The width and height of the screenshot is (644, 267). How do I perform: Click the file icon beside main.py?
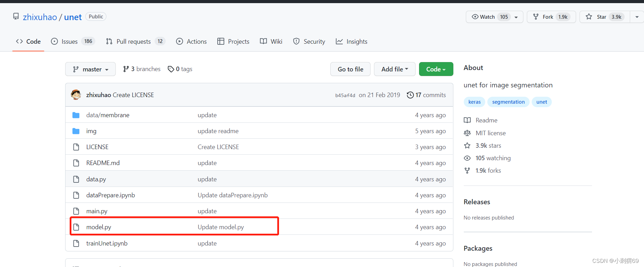(76, 211)
